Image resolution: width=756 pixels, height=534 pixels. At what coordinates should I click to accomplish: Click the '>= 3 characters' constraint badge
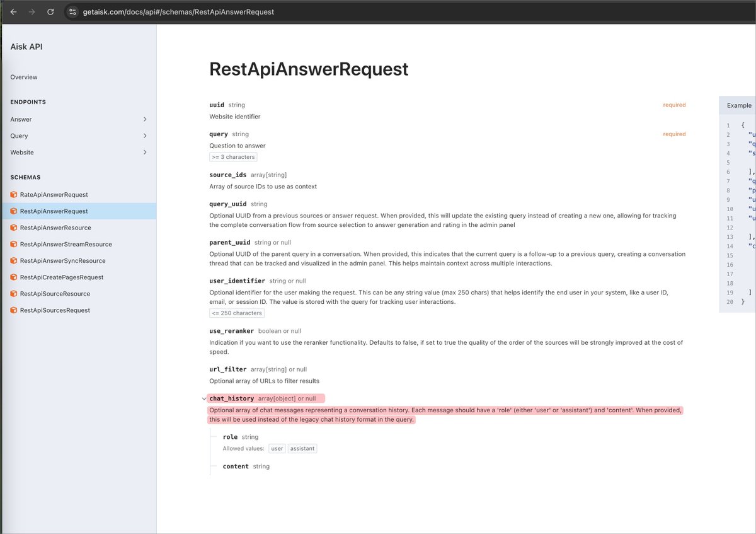[233, 157]
